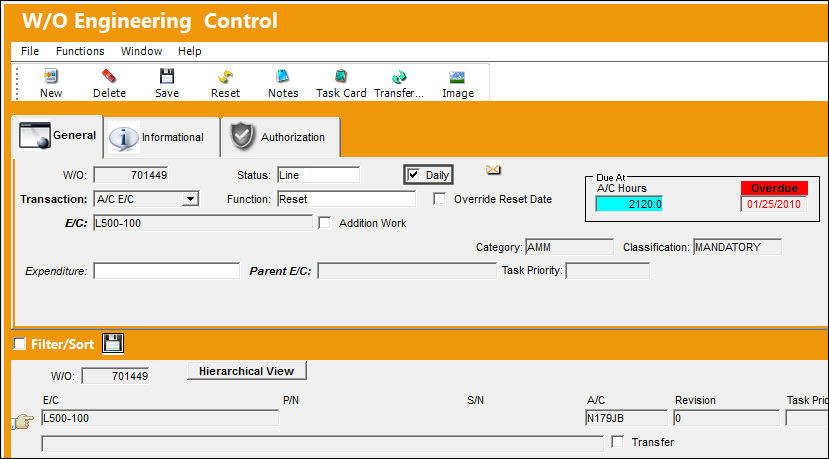829x459 pixels.
Task: Expand the Transaction dropdown arrow
Action: click(190, 199)
